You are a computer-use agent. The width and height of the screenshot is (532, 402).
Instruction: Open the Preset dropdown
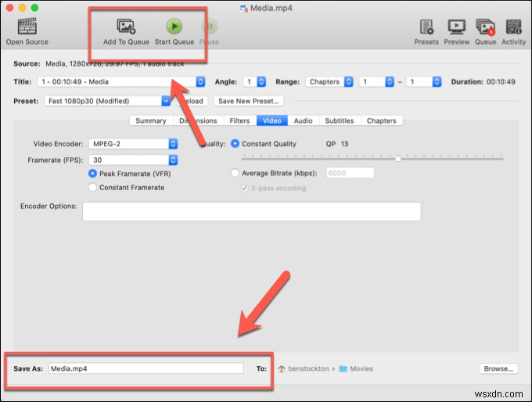point(107,101)
